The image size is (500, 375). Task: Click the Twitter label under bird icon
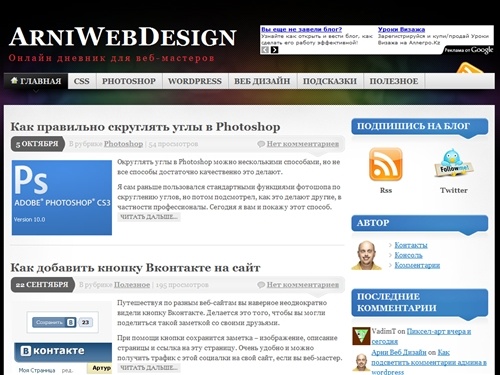click(453, 190)
